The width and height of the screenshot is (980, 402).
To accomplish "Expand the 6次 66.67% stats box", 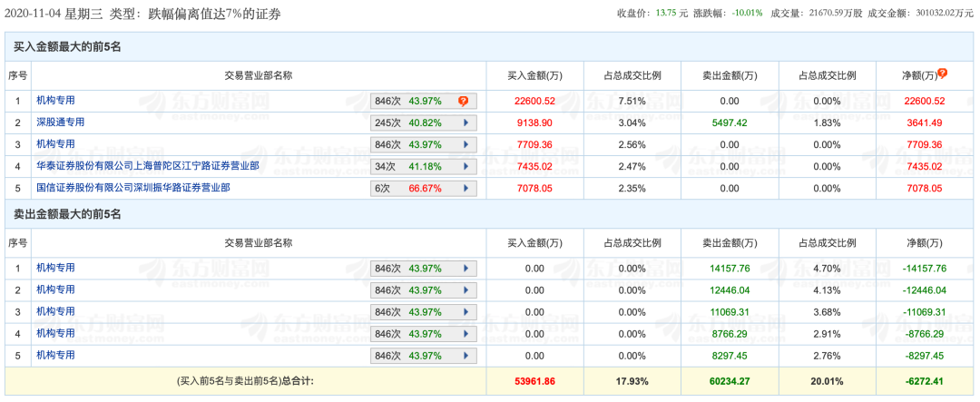I will [423, 188].
